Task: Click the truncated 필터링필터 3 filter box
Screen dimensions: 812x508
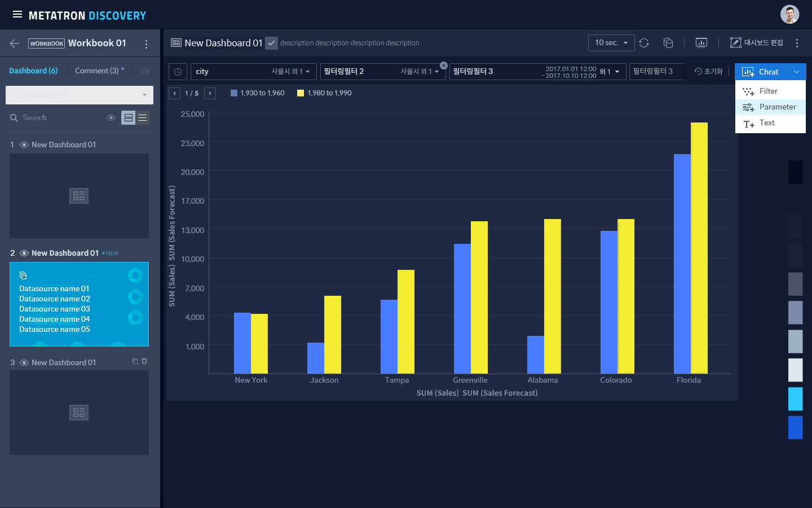Action: [x=657, y=72]
